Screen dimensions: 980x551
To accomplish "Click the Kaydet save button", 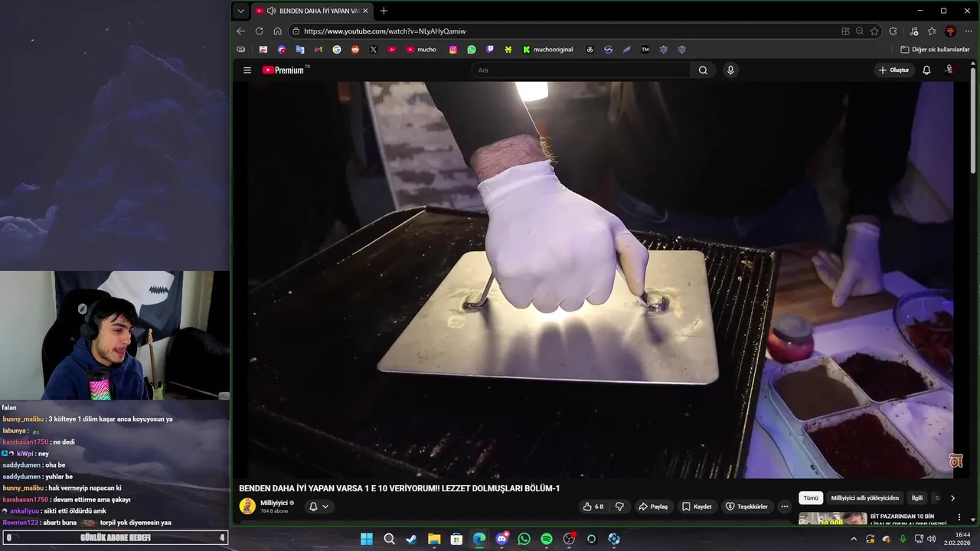I will tap(697, 507).
